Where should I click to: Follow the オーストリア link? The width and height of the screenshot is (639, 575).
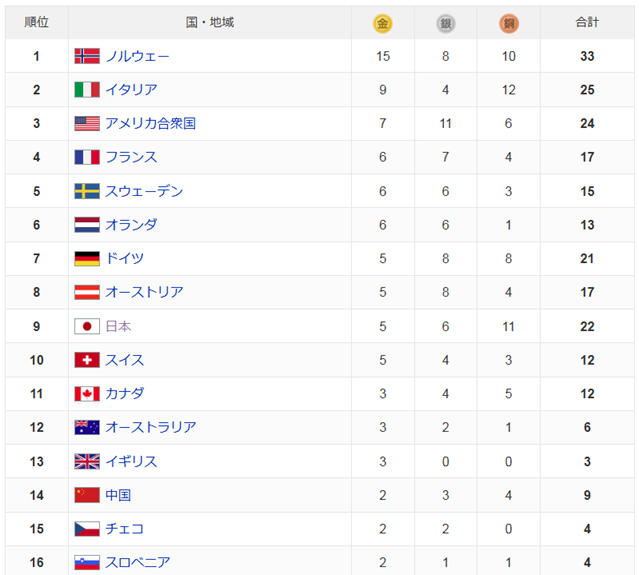point(144,292)
